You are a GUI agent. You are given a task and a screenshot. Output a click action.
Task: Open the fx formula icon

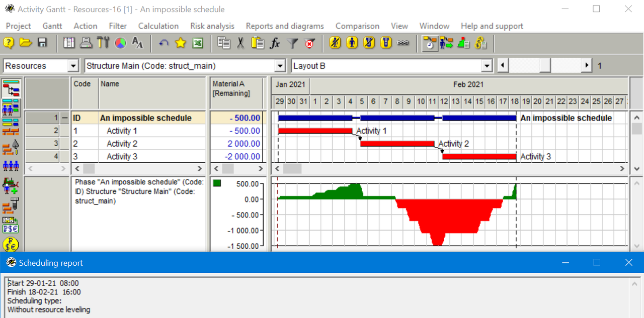coord(275,43)
